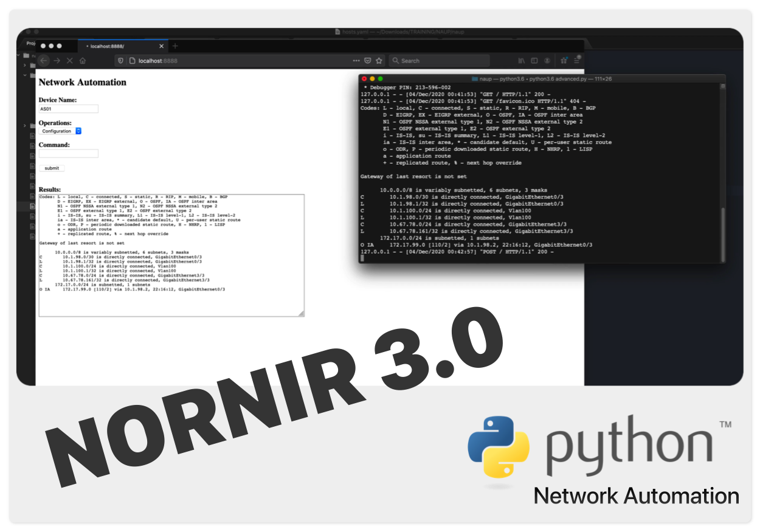760x532 pixels.
Task: Grab the Results textarea resize handle
Action: (300, 313)
